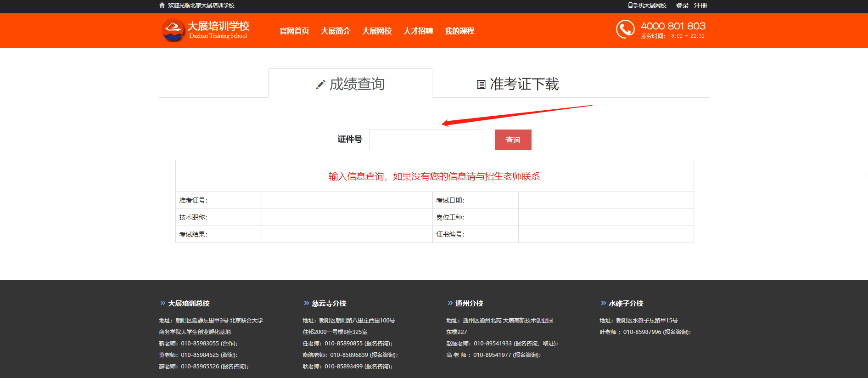This screenshot has width=868, height=378.
Task: Open 我的课程 in the navigation
Action: pos(459,31)
